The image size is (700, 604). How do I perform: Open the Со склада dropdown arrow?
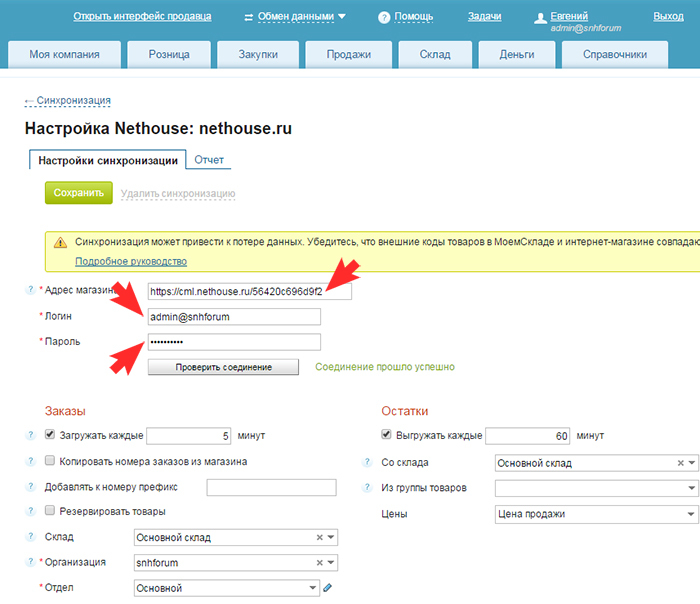692,463
